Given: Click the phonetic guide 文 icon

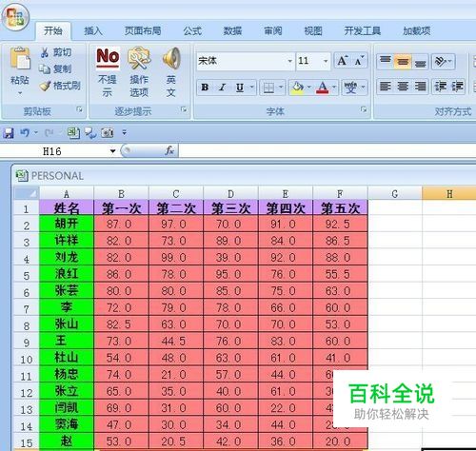Looking at the screenshot, I should 350,88.
